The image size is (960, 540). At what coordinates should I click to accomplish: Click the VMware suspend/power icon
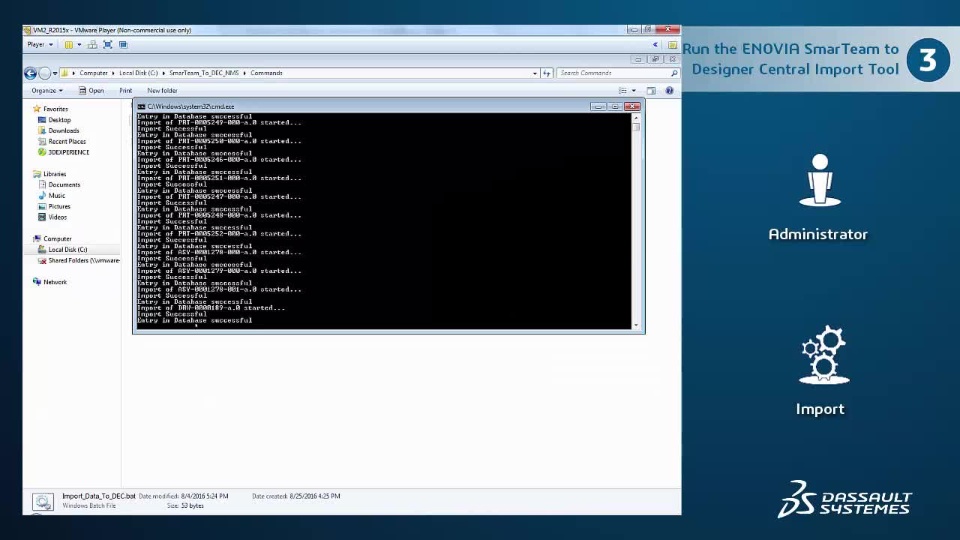(69, 45)
